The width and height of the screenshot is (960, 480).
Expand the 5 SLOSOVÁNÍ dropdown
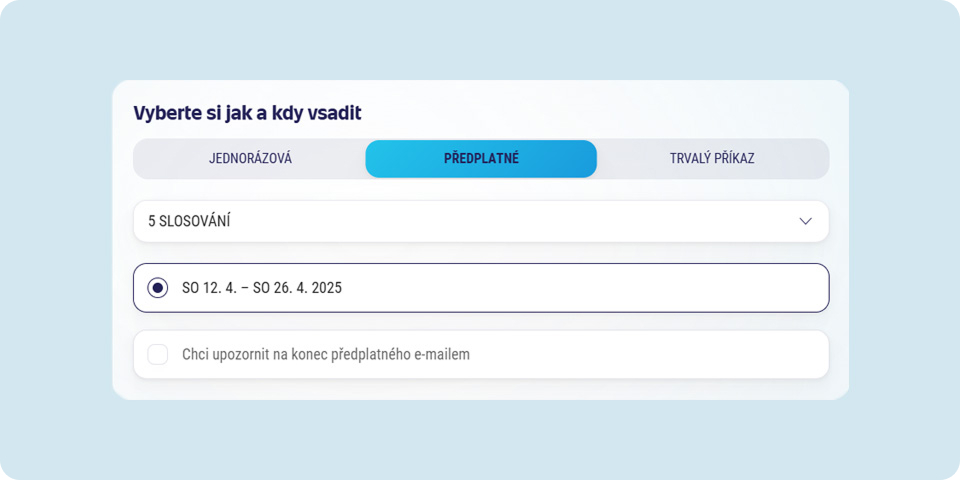[481, 221]
